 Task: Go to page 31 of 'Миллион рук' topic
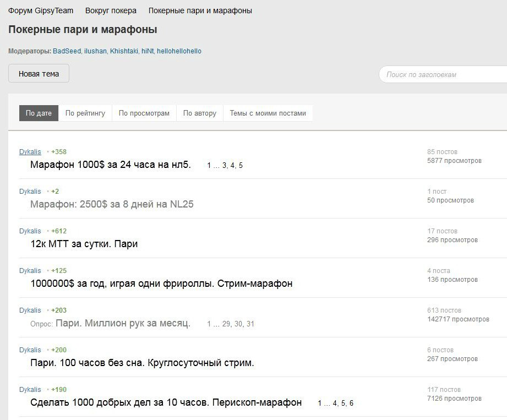coord(250,324)
